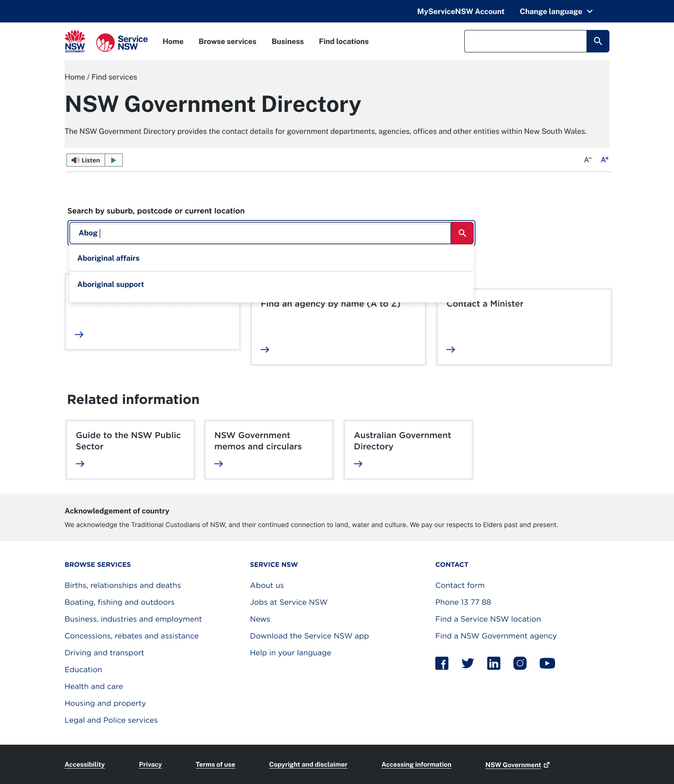Open Accessibility footer link
This screenshot has height=784, width=674.
[x=85, y=764]
